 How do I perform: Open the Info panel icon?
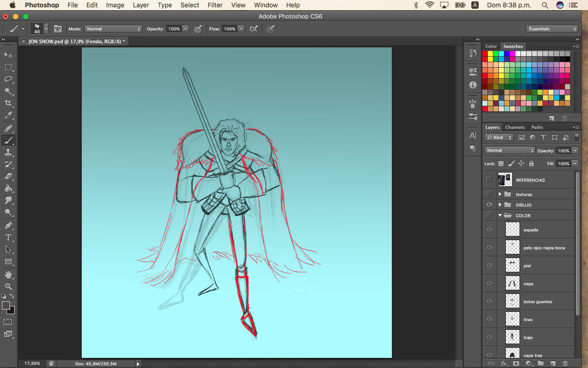point(473,85)
